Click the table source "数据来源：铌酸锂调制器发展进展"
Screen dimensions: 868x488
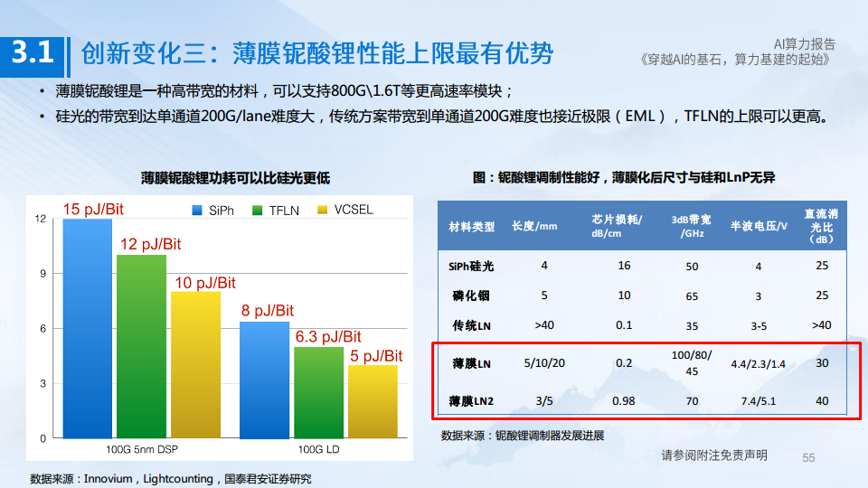523,436
